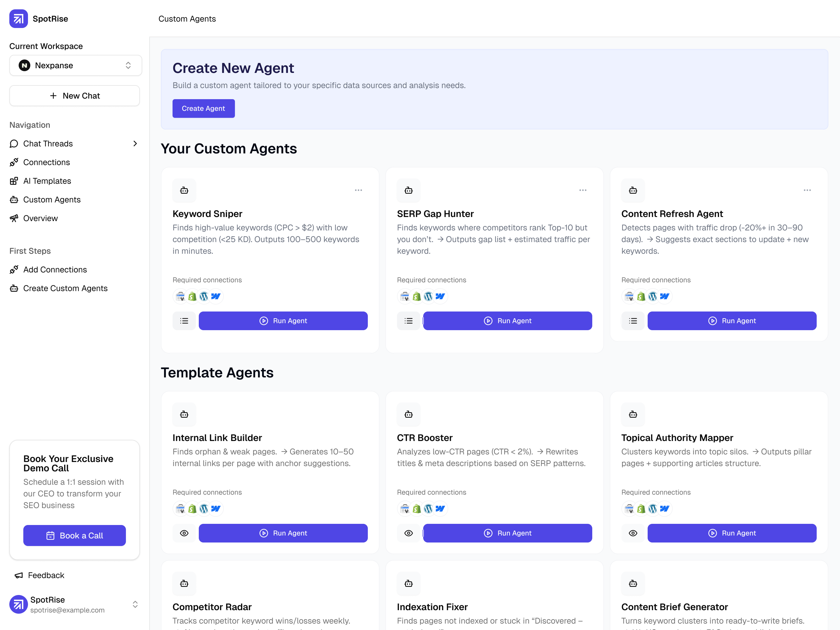Run the Keyword Sniper agent
This screenshot has height=630, width=840.
coord(283,321)
